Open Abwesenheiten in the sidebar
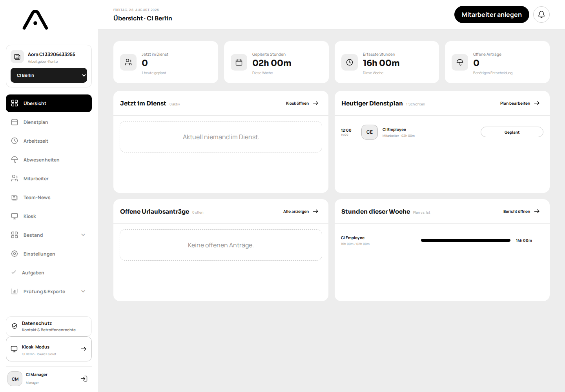This screenshot has height=392, width=565. pos(49,160)
